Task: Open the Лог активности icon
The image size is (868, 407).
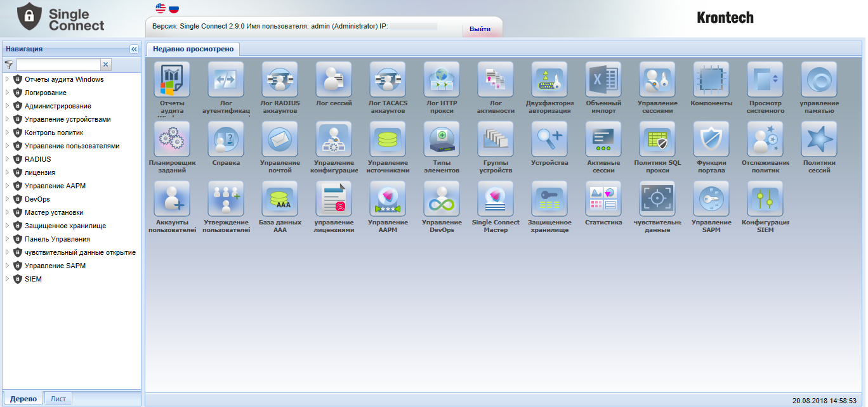Action: point(496,79)
